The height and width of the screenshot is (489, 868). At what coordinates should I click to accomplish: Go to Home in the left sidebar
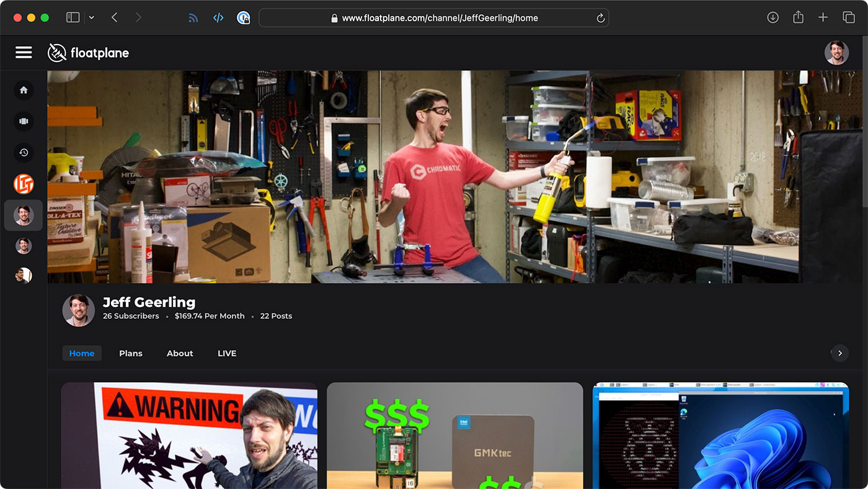pos(24,90)
